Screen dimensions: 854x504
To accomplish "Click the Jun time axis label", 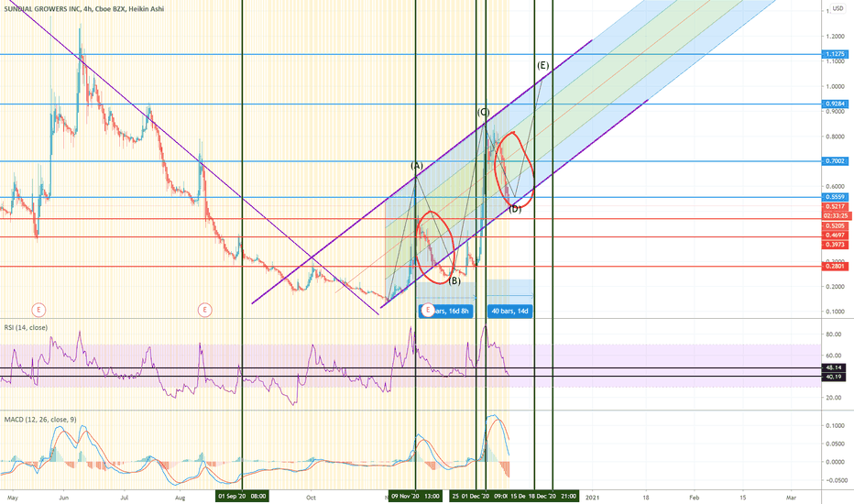I will [64, 497].
